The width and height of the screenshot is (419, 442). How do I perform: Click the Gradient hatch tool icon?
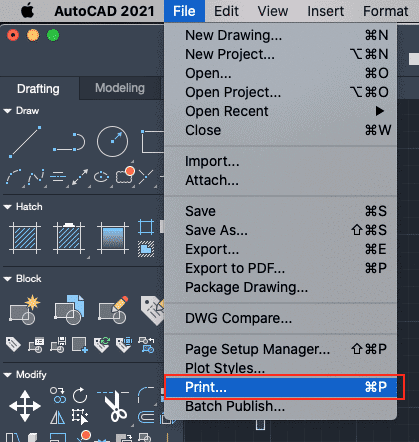[113, 238]
